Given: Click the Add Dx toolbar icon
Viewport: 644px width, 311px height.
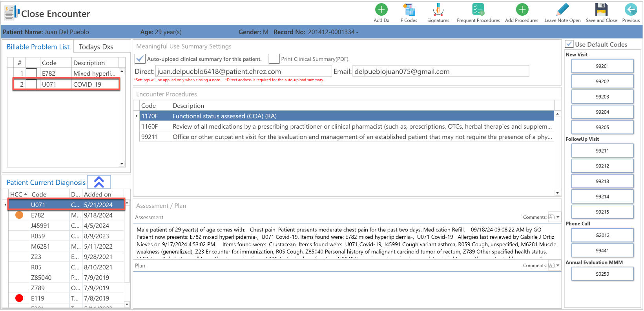Looking at the screenshot, I should tap(381, 9).
